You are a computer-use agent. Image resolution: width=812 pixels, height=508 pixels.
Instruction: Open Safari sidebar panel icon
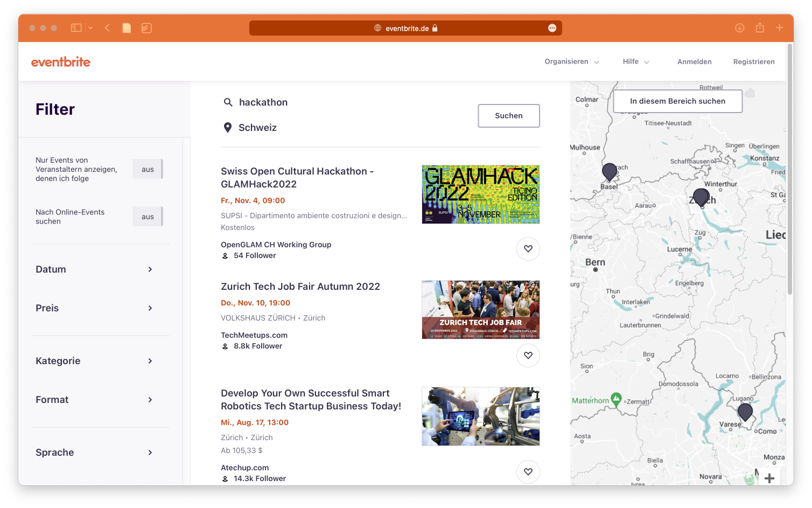click(76, 28)
